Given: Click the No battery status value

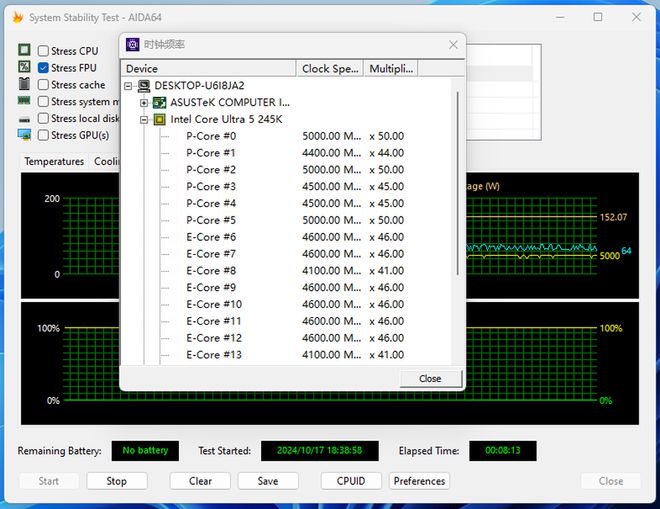Looking at the screenshot, I should coord(145,450).
